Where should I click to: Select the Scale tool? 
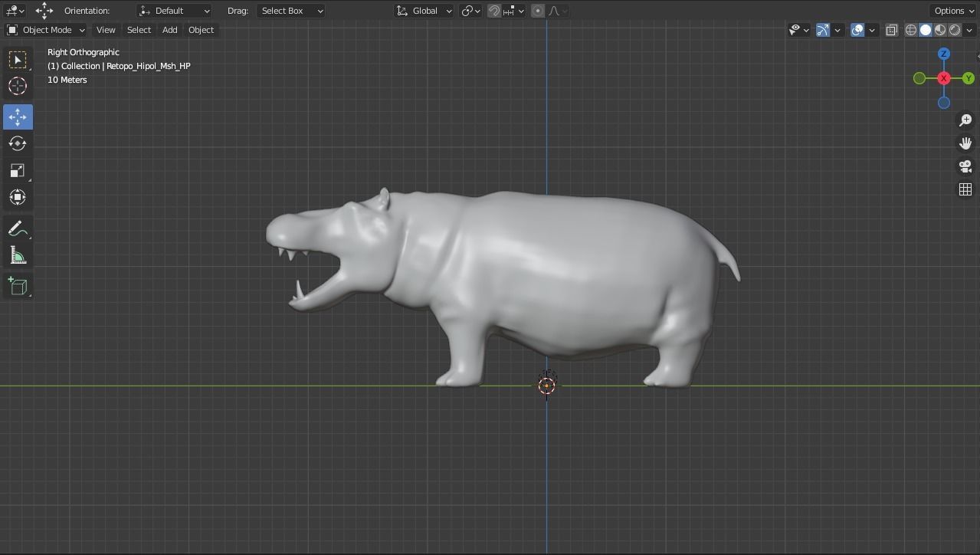18,170
